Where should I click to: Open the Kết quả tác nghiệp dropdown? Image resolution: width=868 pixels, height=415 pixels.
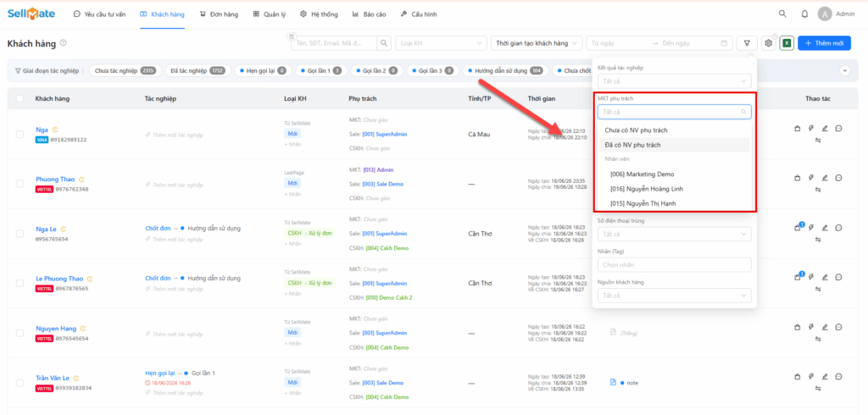(x=674, y=81)
